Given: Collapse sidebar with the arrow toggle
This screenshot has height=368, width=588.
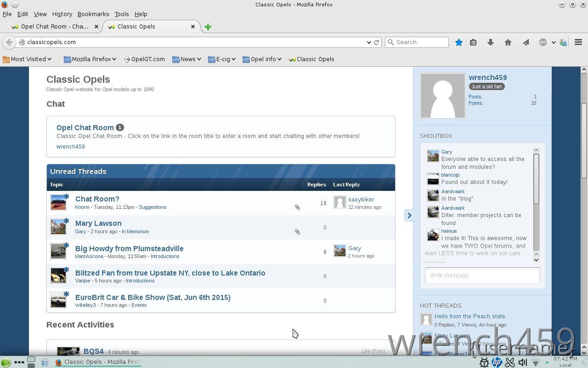Looking at the screenshot, I should 409,215.
